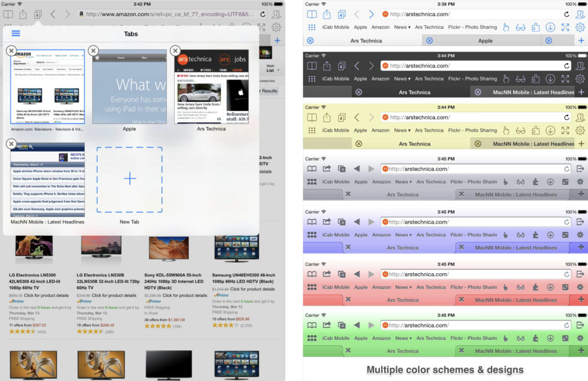Switch to the Apple tab, white scheme
The image size is (588, 381).
(485, 41)
